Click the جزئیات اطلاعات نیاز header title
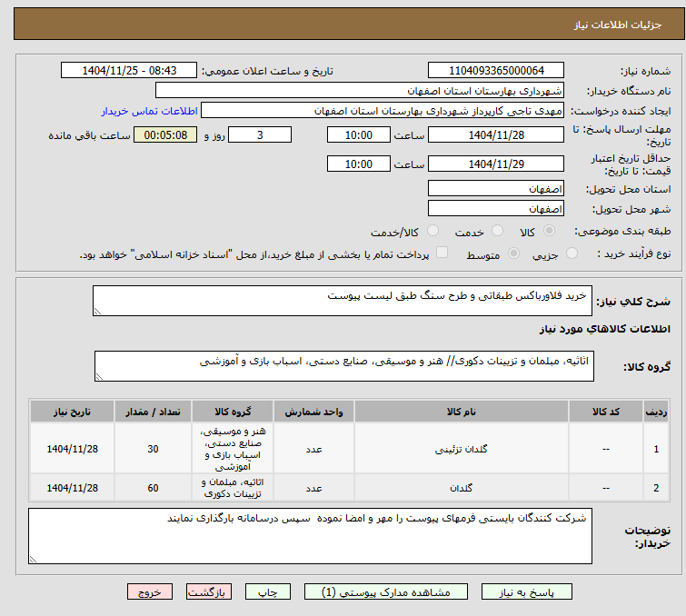This screenshot has width=686, height=616. 618,25
